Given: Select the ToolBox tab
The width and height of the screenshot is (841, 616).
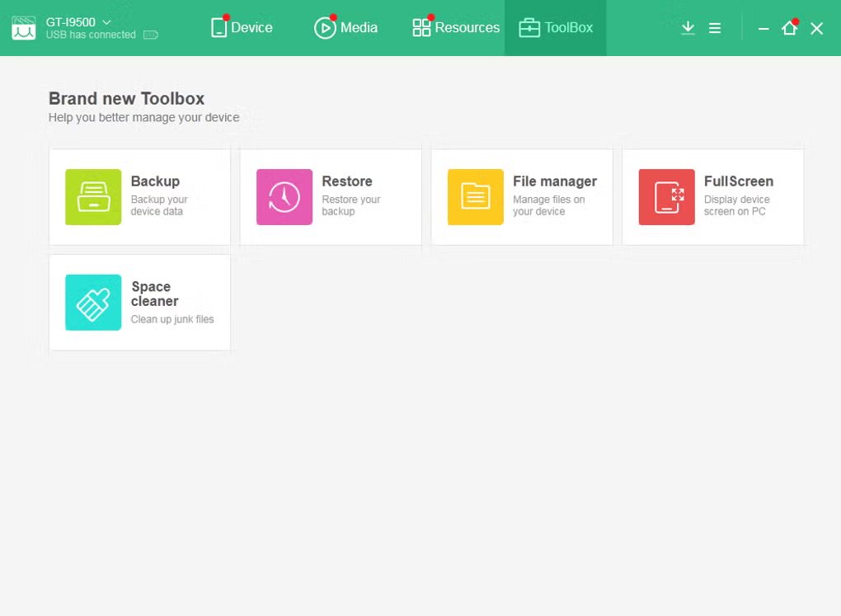Looking at the screenshot, I should click(x=556, y=28).
